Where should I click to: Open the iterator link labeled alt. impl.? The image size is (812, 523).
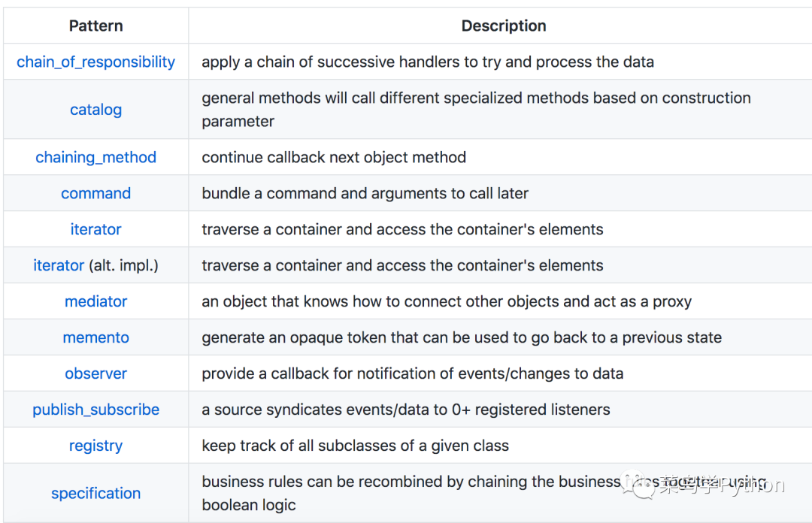coord(59,265)
